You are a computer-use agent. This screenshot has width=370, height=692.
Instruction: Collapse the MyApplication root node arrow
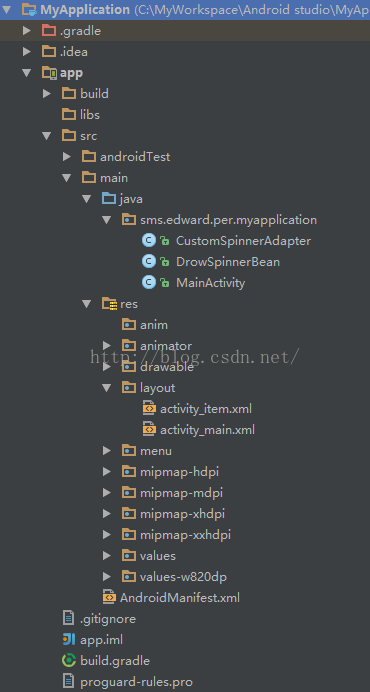click(x=7, y=9)
